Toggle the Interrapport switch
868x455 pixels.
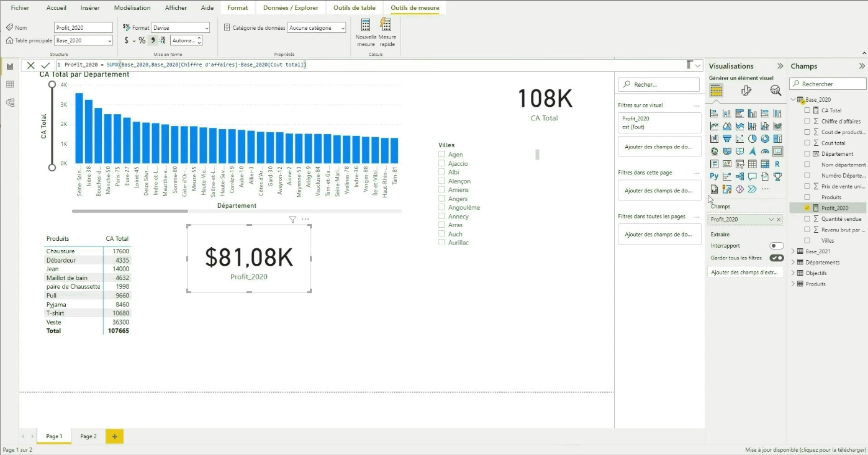pyautogui.click(x=776, y=246)
